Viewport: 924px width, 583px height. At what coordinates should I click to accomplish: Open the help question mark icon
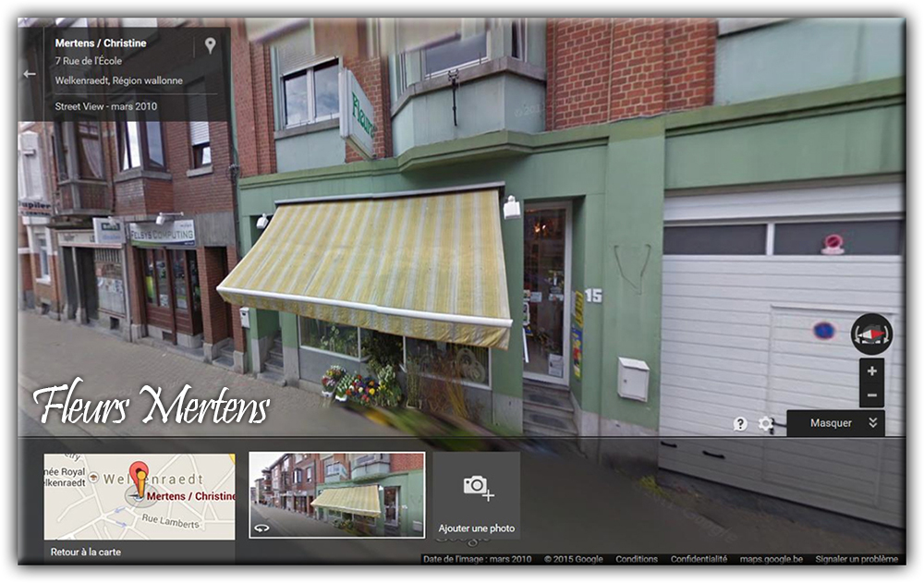tap(740, 423)
